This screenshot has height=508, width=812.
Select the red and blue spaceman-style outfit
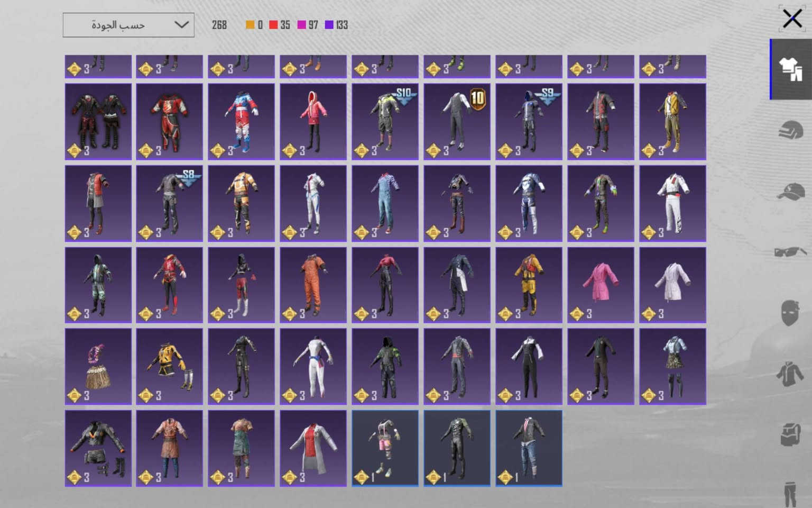pos(241,122)
